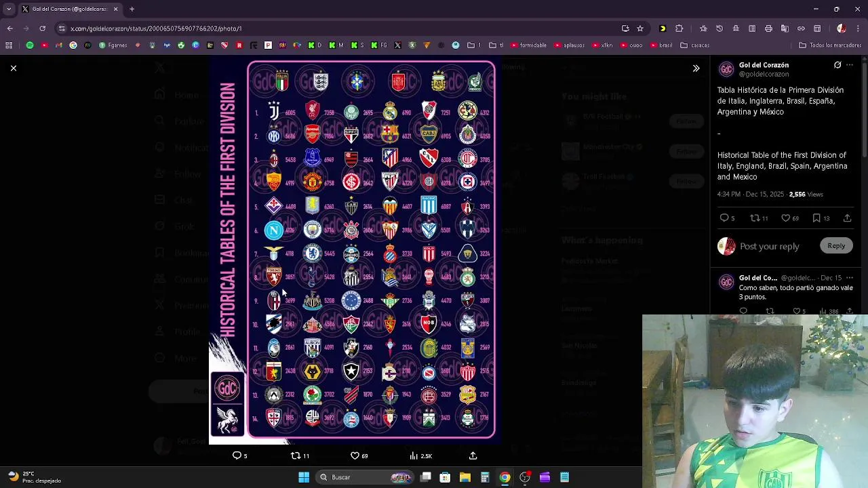This screenshot has height=488, width=868.
Task: Open the formidable bookmark
Action: [x=528, y=45]
